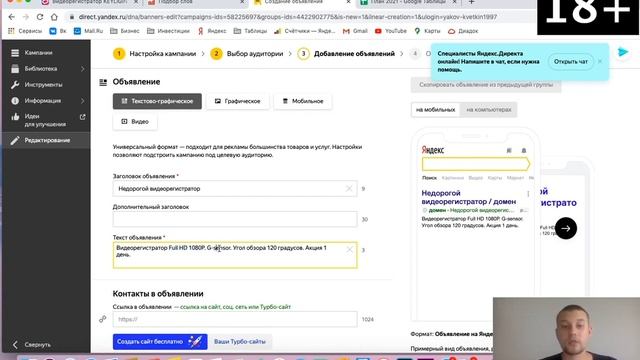The image size is (640, 360).
Task: Open Ваши Турбо-сайты link
Action: click(240, 342)
